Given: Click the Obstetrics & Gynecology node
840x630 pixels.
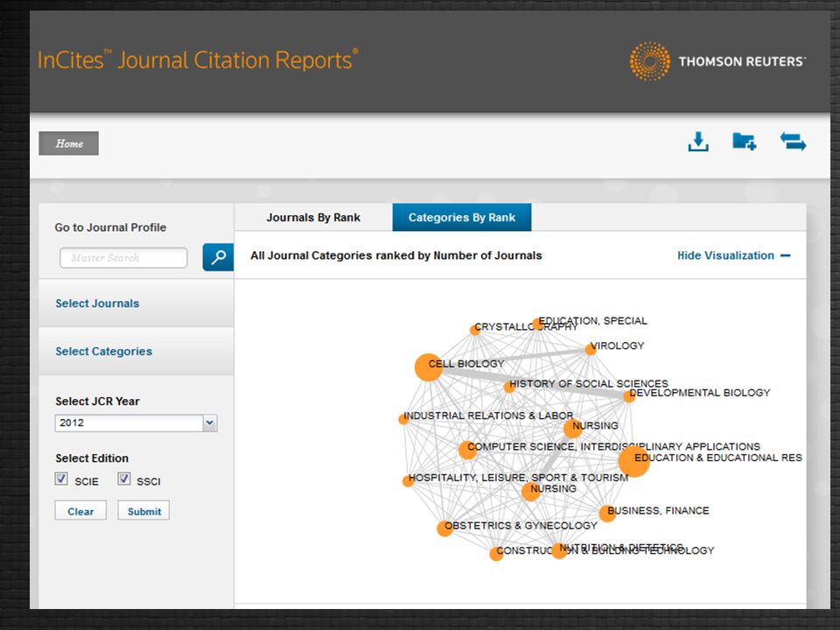Looking at the screenshot, I should pos(444,528).
